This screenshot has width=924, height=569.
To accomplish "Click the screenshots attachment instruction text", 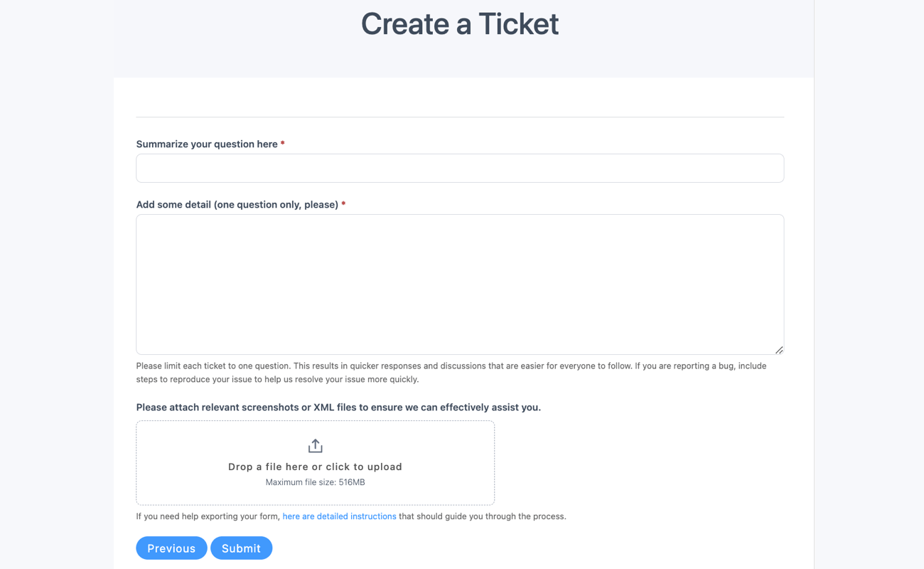I will coord(338,407).
